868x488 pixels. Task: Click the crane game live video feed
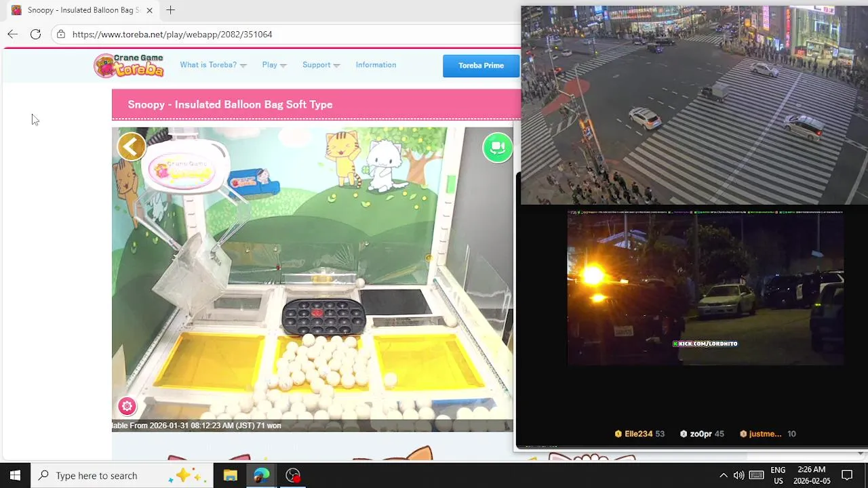click(x=312, y=279)
